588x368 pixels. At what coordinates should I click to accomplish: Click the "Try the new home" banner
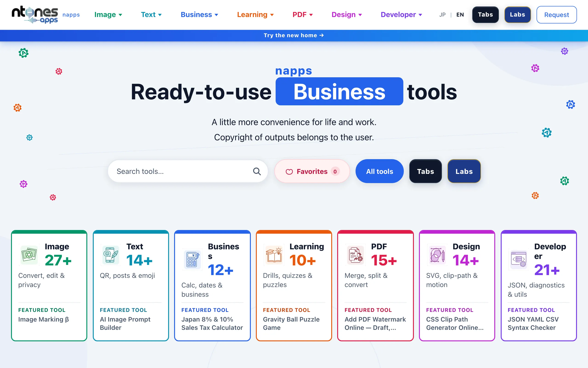(x=294, y=35)
